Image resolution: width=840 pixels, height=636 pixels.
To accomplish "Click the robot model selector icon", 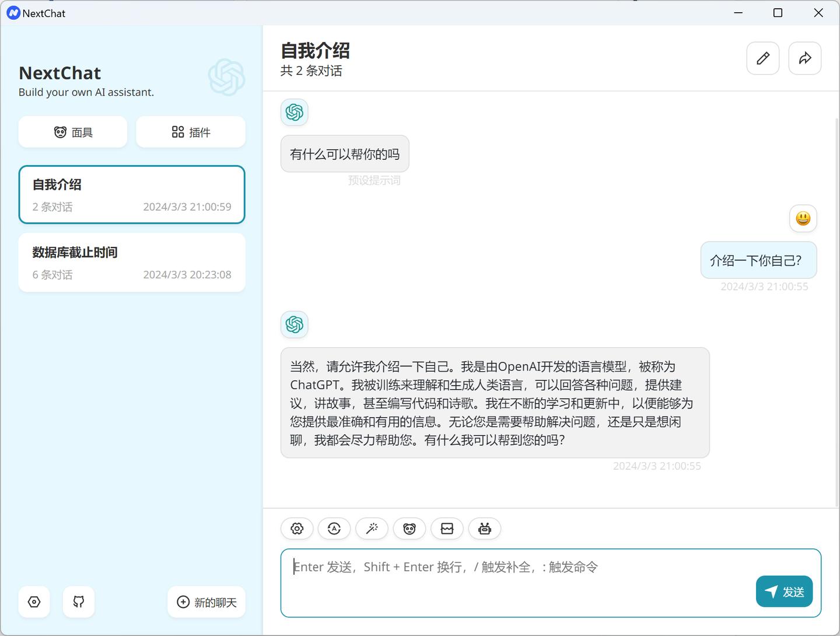I will pos(484,528).
